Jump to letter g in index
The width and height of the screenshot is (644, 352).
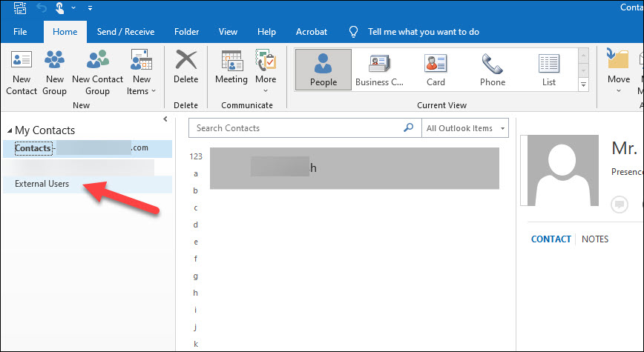click(196, 276)
